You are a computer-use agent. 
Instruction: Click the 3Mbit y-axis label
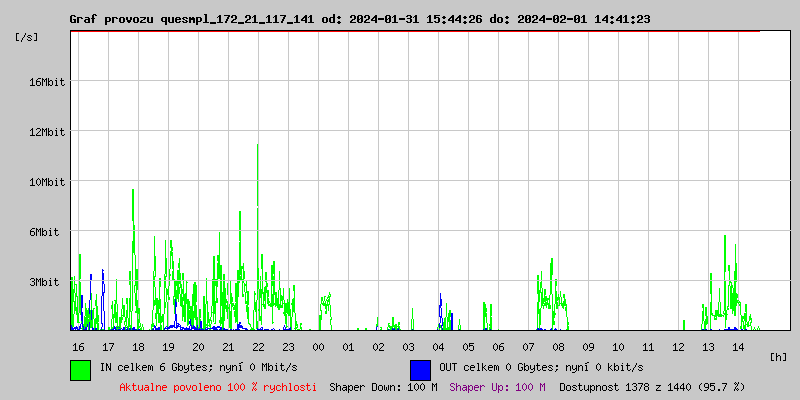45,282
